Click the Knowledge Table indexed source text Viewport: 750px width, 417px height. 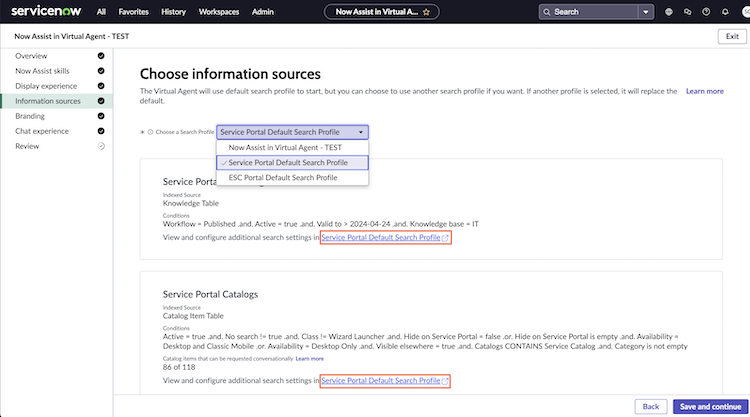click(190, 203)
